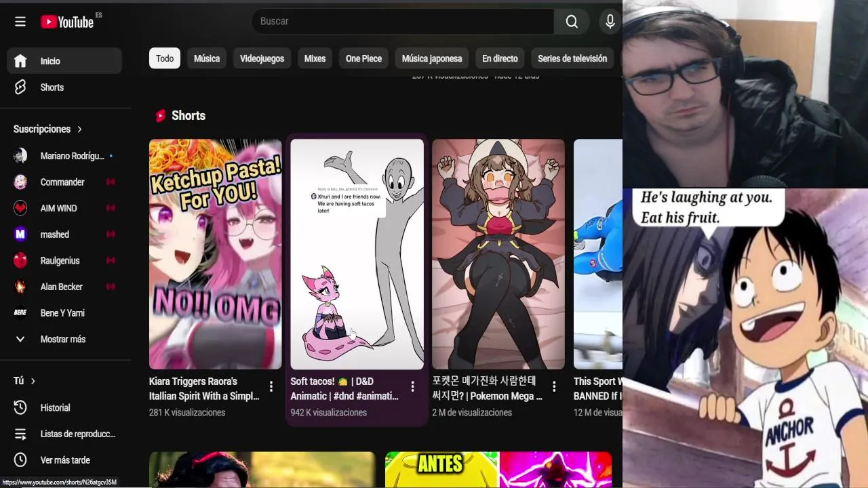Open options for Pokemon Mega short

point(554,386)
